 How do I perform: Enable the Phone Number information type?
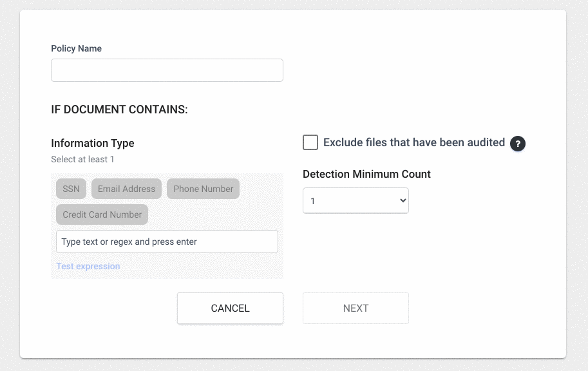[203, 189]
